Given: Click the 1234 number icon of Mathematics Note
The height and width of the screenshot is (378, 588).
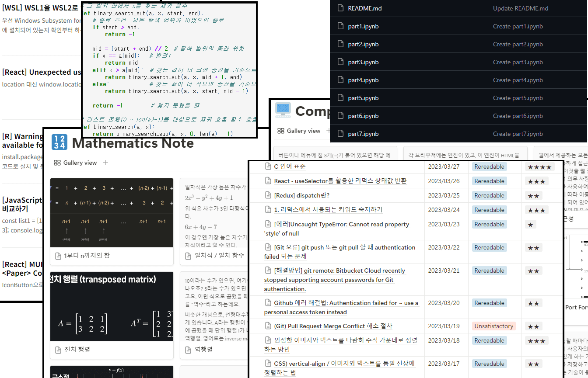Looking at the screenshot, I should point(59,142).
